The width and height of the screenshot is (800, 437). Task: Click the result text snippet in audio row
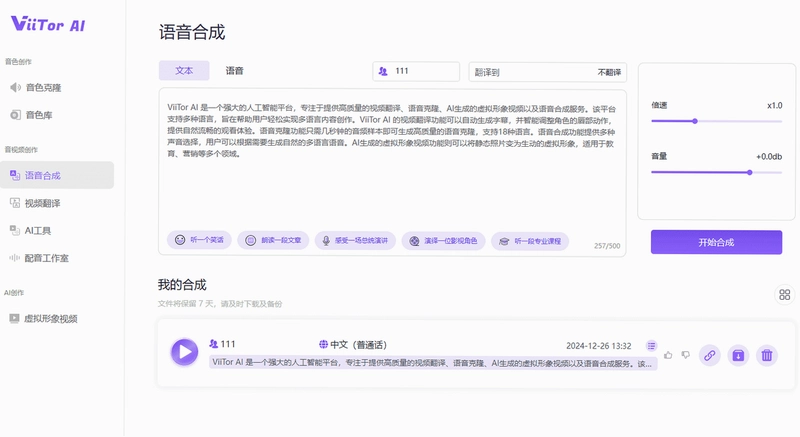(433, 363)
